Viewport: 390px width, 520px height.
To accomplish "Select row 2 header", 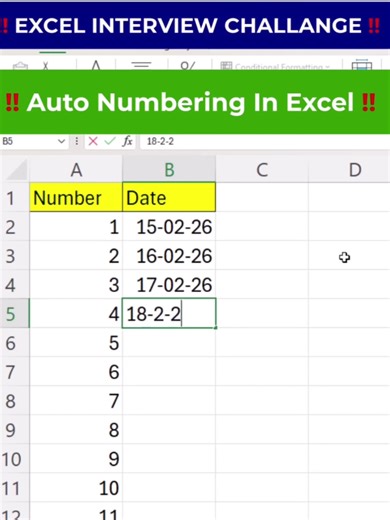I will 15,226.
